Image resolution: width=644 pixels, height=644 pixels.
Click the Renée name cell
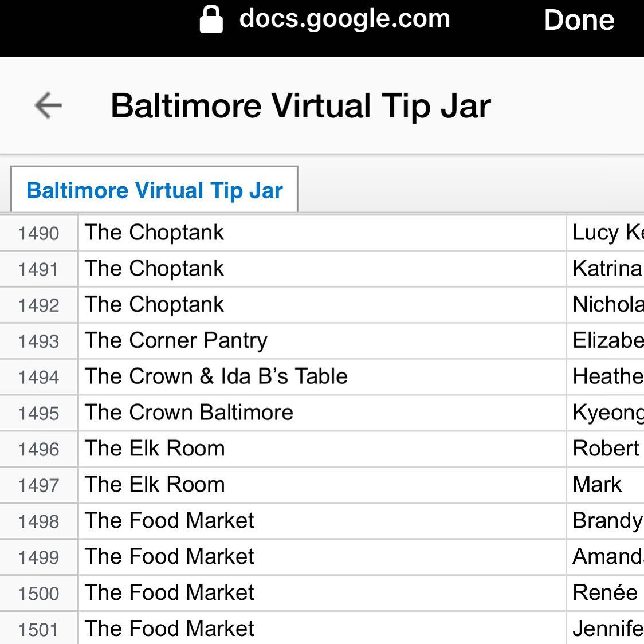point(606,593)
